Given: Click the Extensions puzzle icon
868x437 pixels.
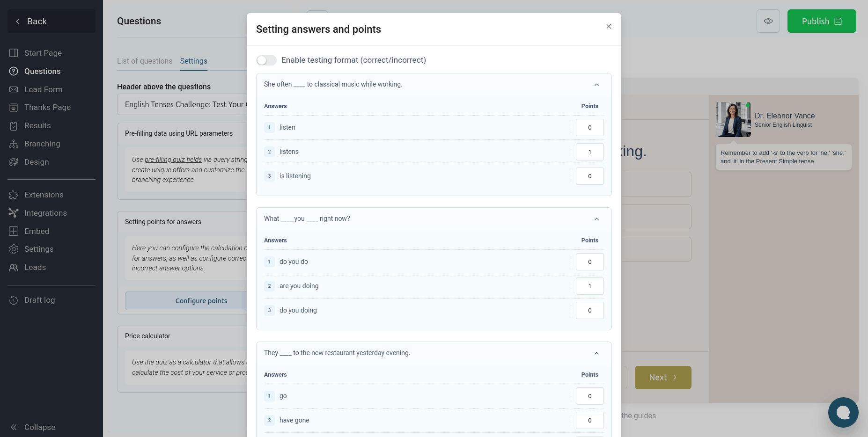Looking at the screenshot, I should pos(14,195).
